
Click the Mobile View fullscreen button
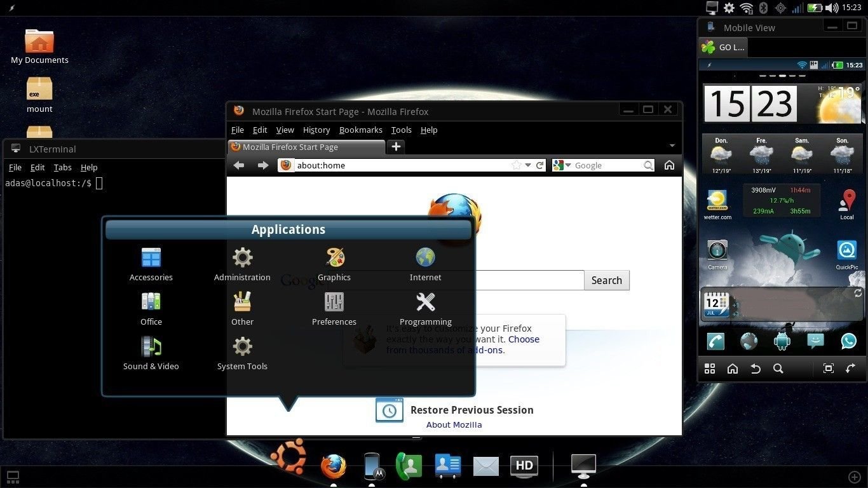click(x=829, y=369)
